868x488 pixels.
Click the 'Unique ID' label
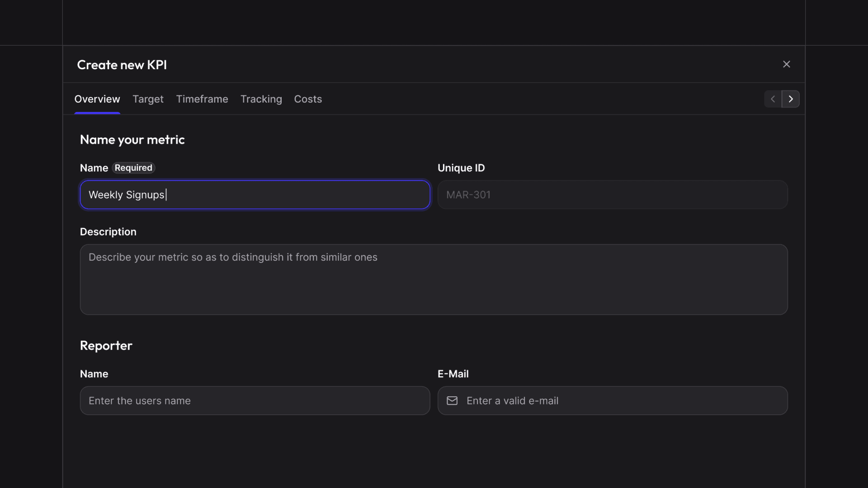[x=461, y=168]
